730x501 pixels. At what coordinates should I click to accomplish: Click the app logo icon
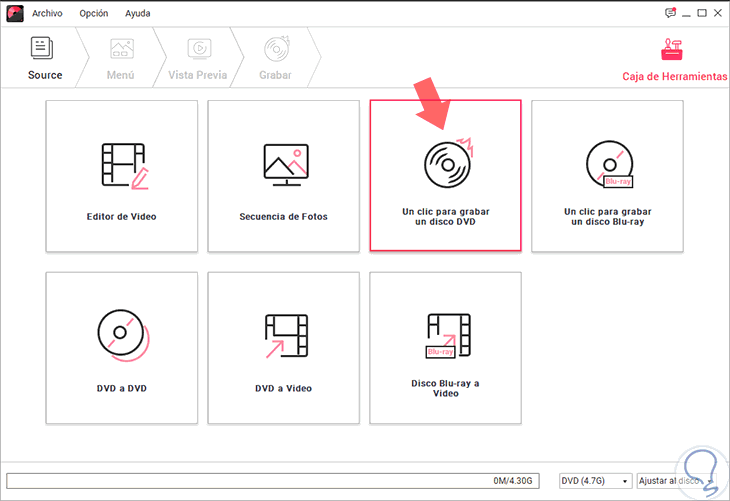[x=15, y=14]
